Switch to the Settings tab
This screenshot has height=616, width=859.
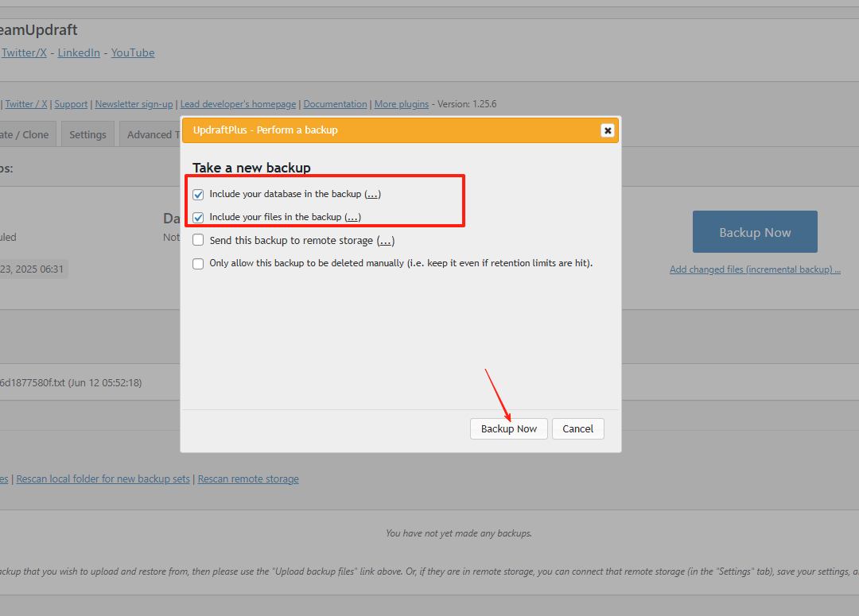[87, 135]
